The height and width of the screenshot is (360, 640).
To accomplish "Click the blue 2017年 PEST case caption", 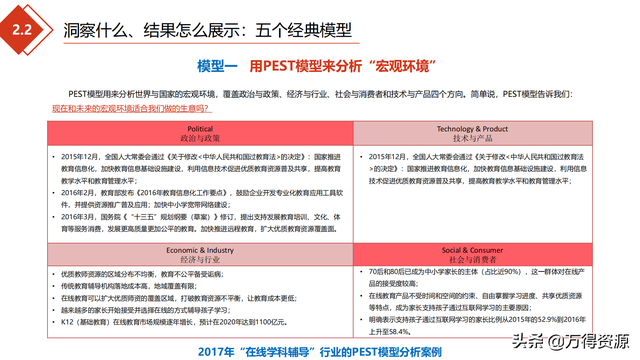I will 320,352.
